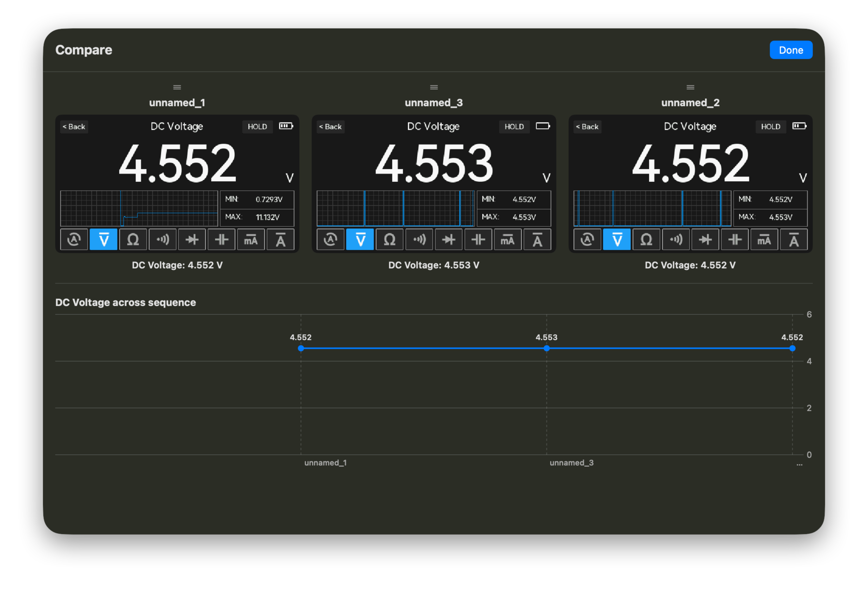The height and width of the screenshot is (592, 868).
Task: Select DC voltage mode in unnamed_2 meter
Action: [x=616, y=240]
